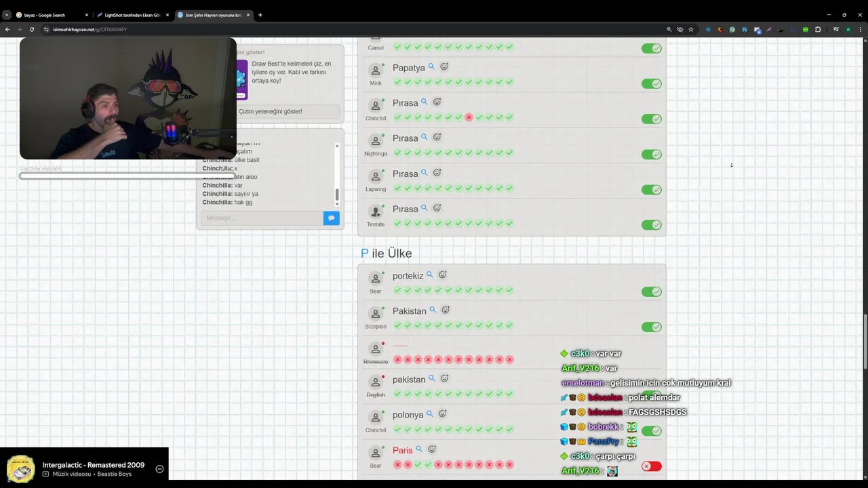
Task: Toggle approval switch for polonya
Action: pyautogui.click(x=652, y=430)
